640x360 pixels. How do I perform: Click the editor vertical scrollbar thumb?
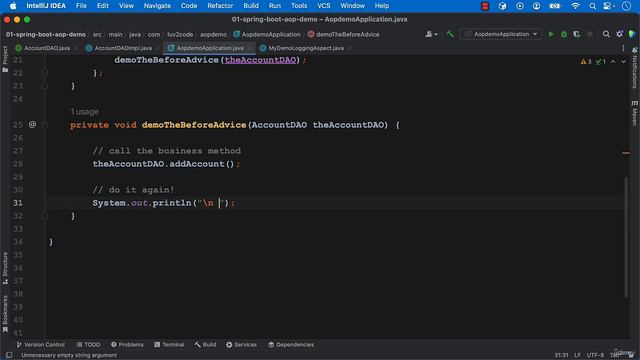coord(626,237)
